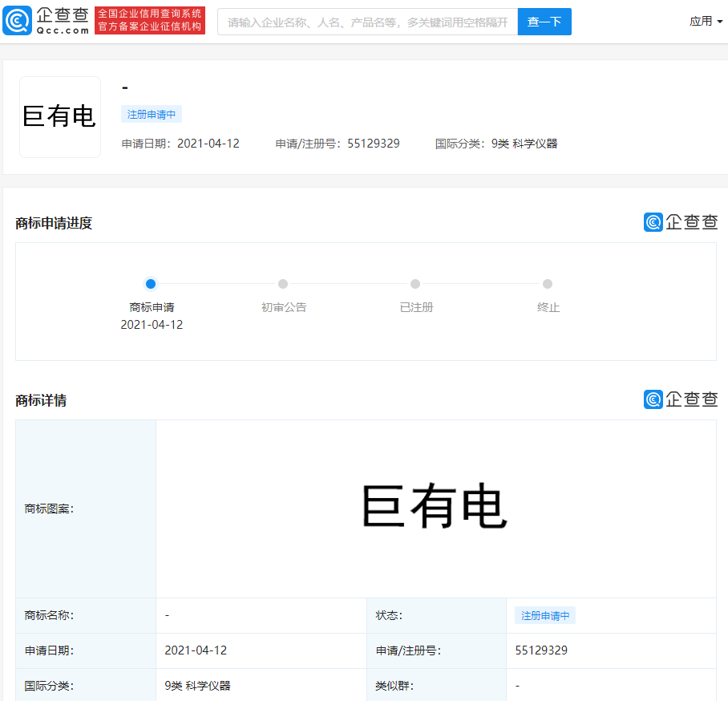This screenshot has height=701, width=728.
Task: Focus the company name search input
Action: (368, 22)
